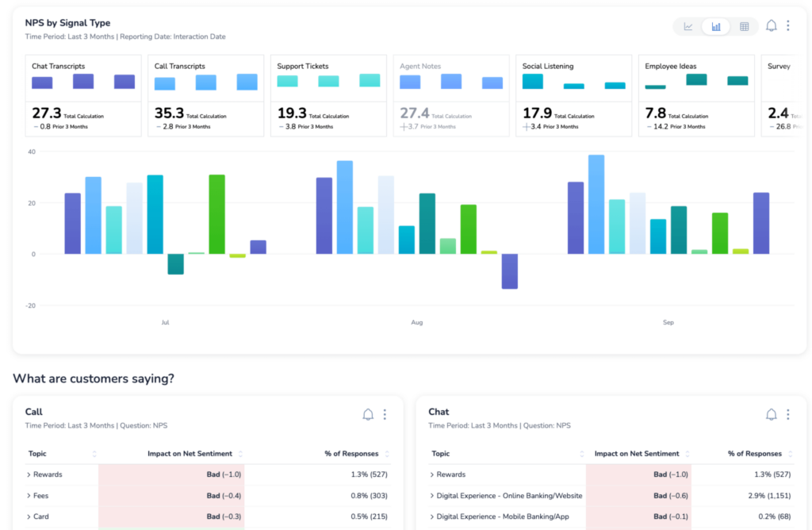812x530 pixels.
Task: Switch to the line chart view
Action: pos(688,25)
